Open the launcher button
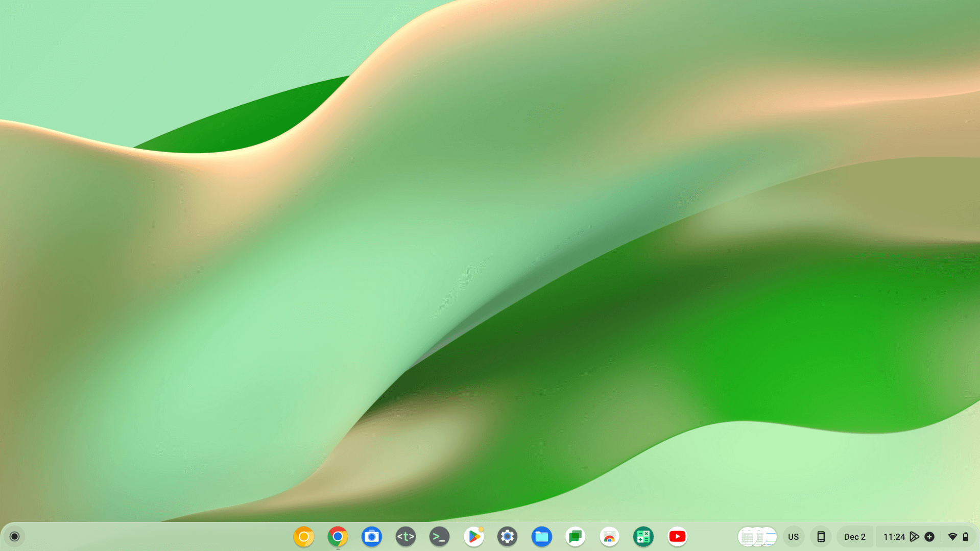The width and height of the screenshot is (980, 551). point(14,536)
